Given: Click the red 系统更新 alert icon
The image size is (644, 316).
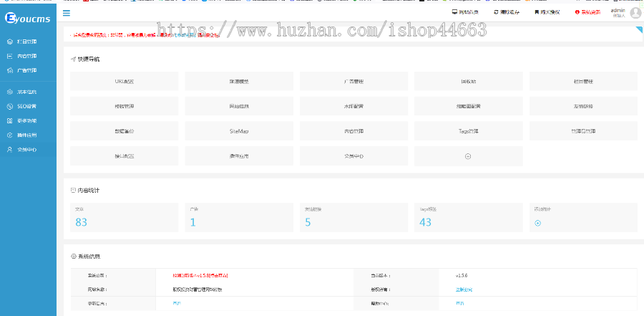Looking at the screenshot, I should tap(577, 12).
